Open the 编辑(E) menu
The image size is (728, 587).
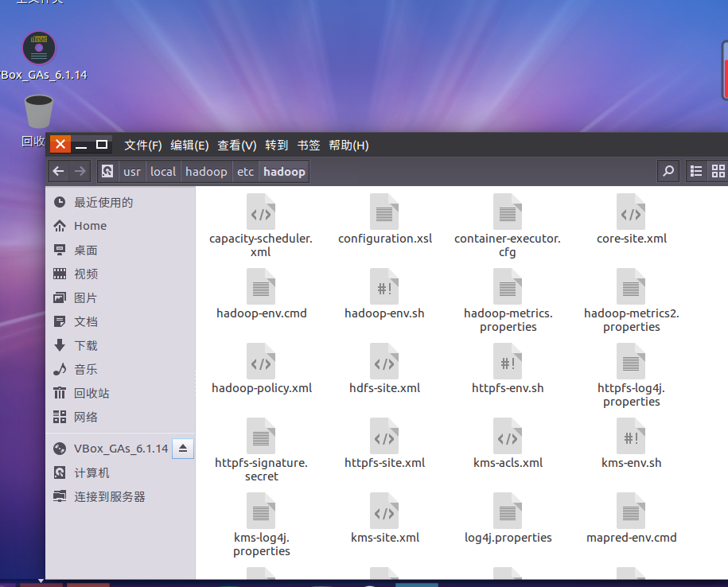189,146
